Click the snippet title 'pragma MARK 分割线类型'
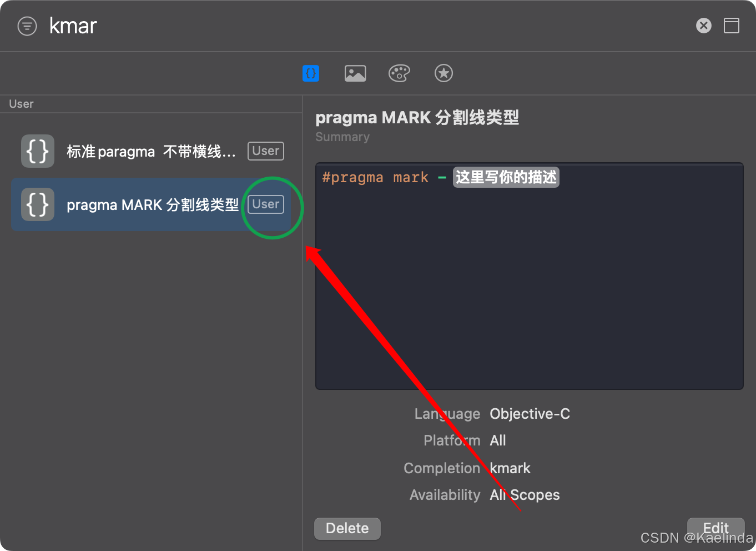The image size is (756, 551). pos(417,118)
